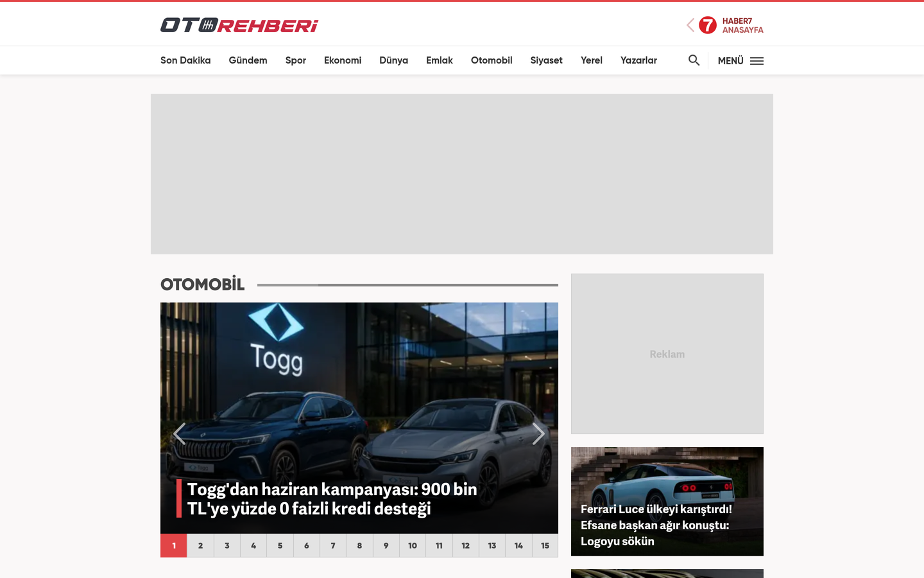Click the OTOMOBİL section heading
The image size is (924, 578).
pos(203,285)
